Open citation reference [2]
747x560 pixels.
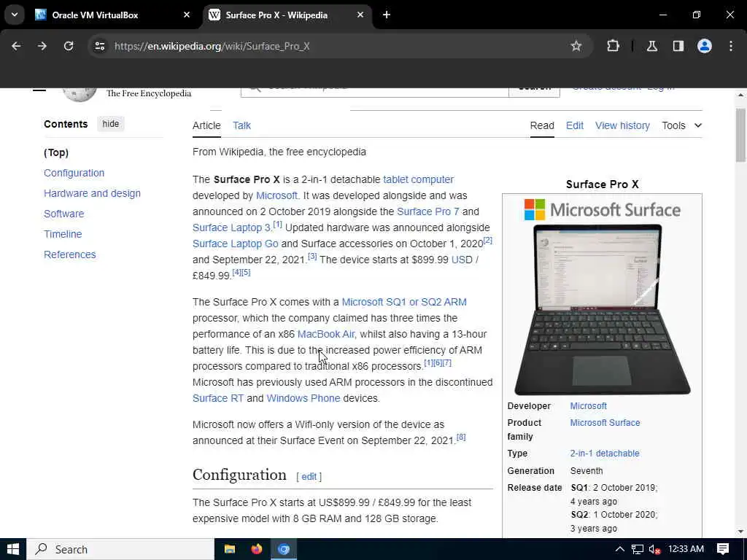click(x=487, y=240)
